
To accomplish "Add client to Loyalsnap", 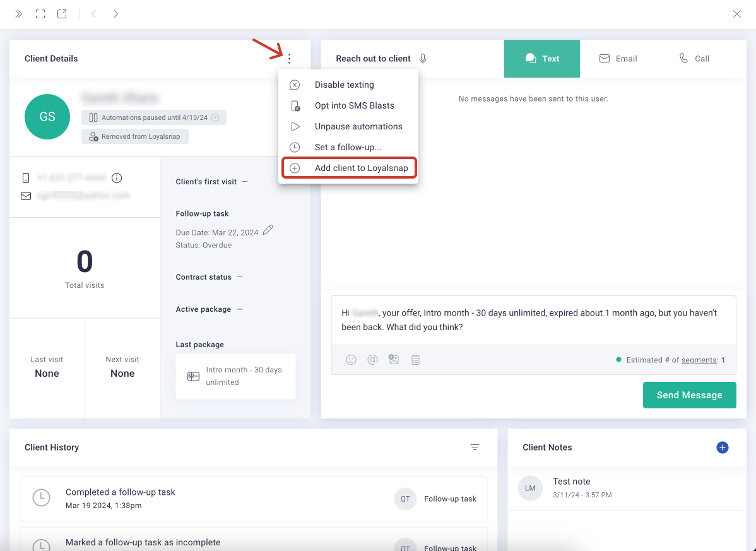I will click(x=361, y=168).
